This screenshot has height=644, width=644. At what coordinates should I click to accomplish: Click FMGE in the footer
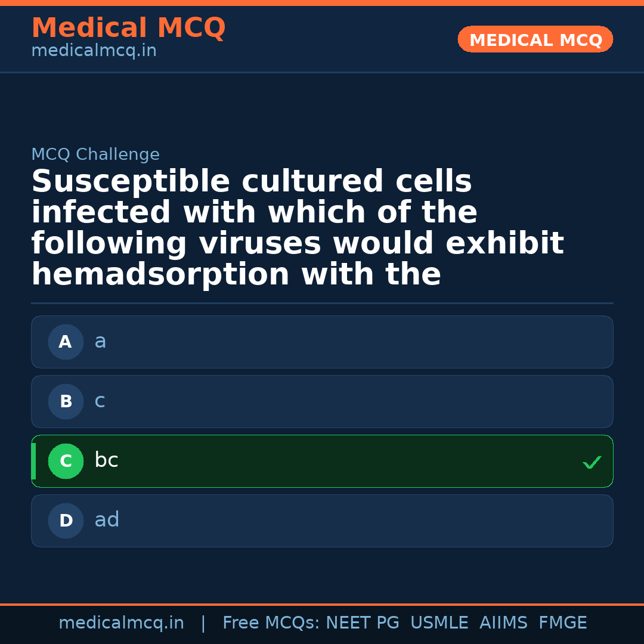[563, 623]
